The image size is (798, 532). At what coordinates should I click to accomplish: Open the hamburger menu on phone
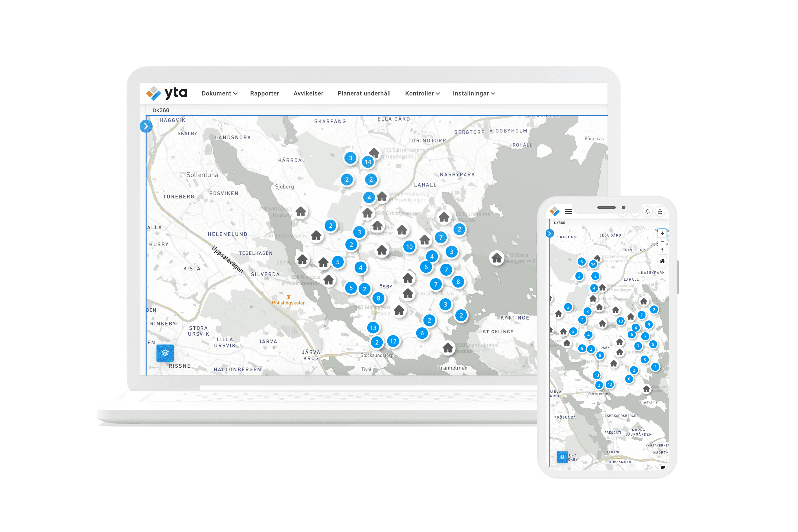click(x=568, y=212)
